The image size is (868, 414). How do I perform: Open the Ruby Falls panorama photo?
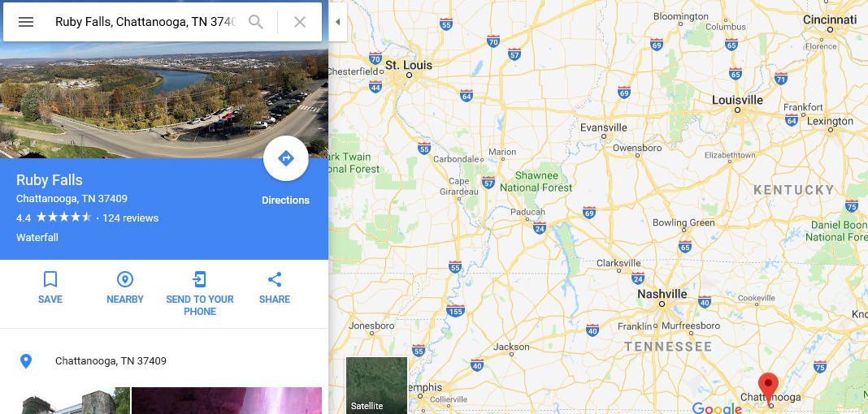(x=164, y=100)
